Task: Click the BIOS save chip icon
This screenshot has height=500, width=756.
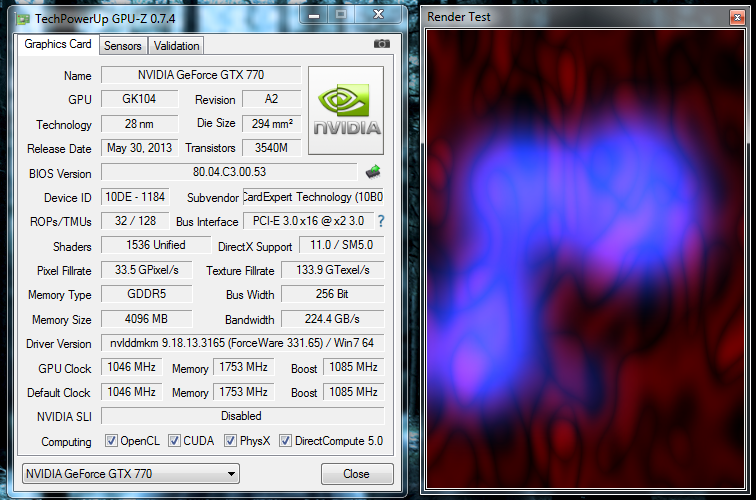Action: [x=373, y=172]
